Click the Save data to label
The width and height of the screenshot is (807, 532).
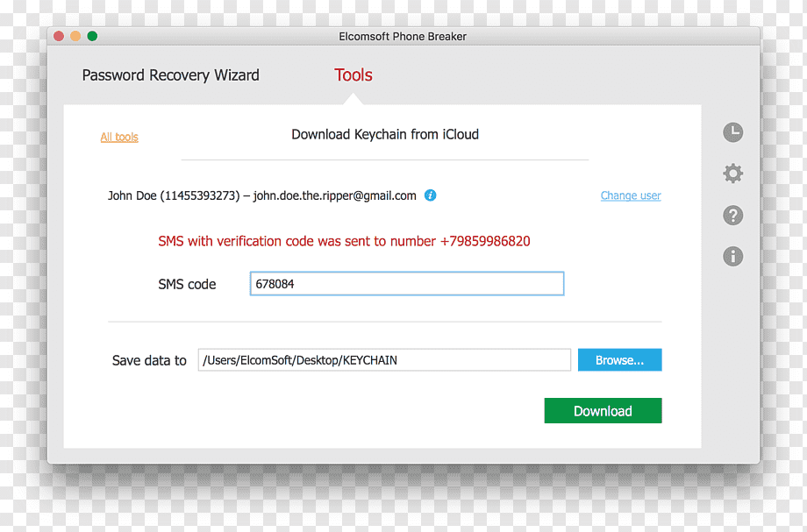149,360
